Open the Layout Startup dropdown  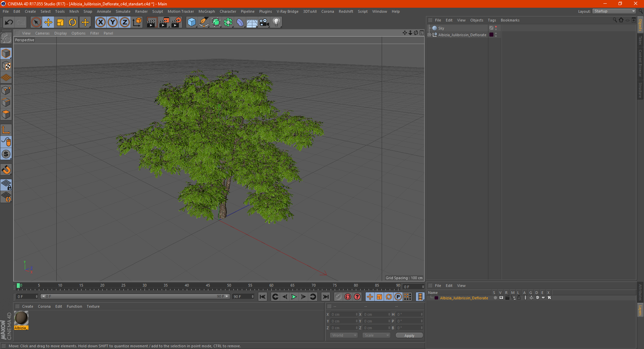(614, 11)
